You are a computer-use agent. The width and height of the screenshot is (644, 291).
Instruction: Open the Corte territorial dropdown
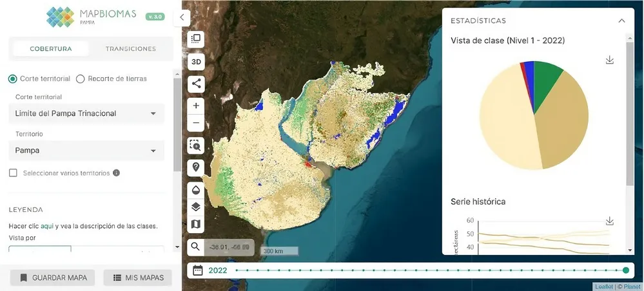(x=86, y=113)
